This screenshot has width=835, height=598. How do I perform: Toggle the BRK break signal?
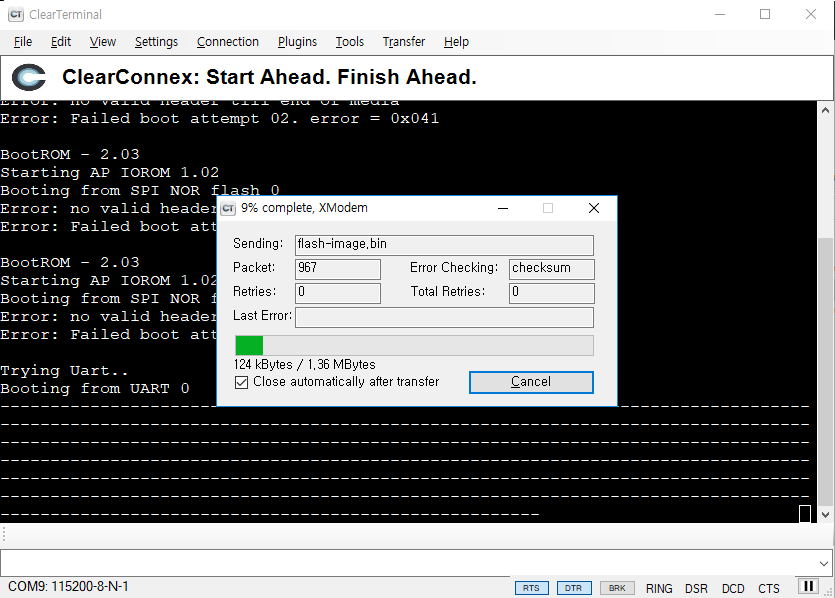[x=617, y=588]
